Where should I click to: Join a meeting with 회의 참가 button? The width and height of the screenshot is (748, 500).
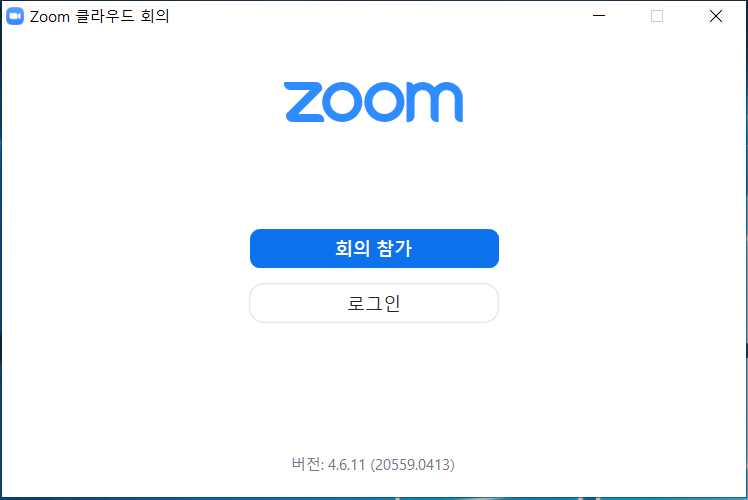(374, 249)
